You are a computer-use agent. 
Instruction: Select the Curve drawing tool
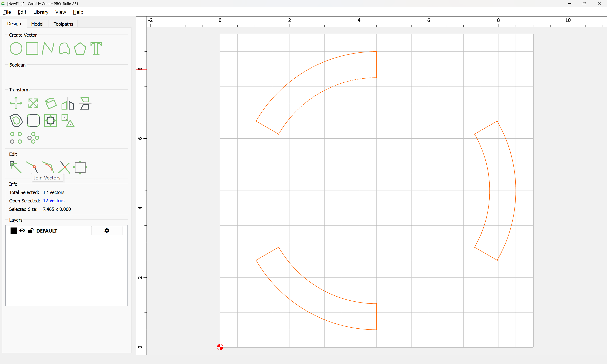(64, 48)
